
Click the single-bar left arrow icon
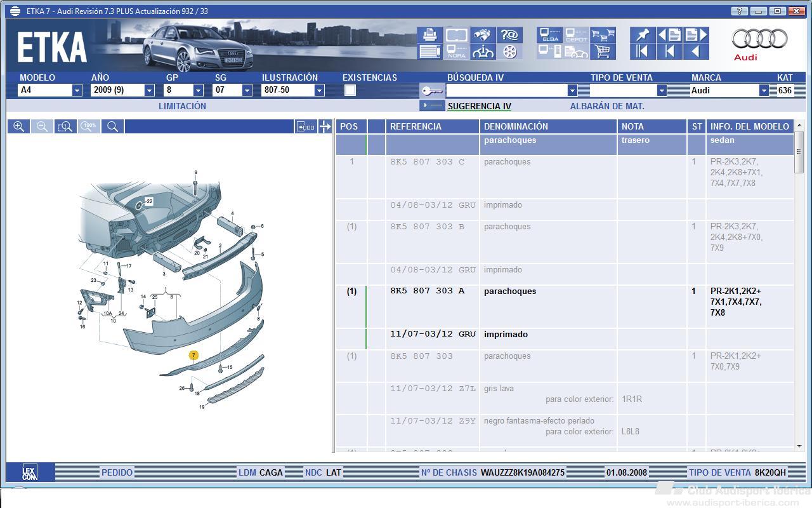[669, 52]
